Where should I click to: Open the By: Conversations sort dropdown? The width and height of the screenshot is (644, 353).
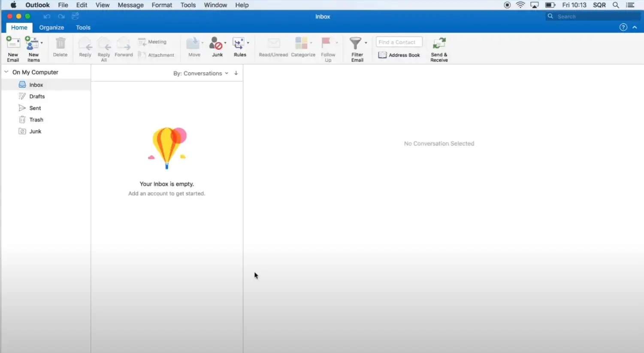(200, 73)
